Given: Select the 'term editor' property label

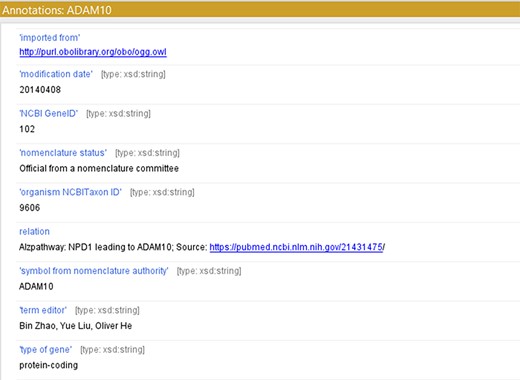Looking at the screenshot, I should [x=43, y=310].
